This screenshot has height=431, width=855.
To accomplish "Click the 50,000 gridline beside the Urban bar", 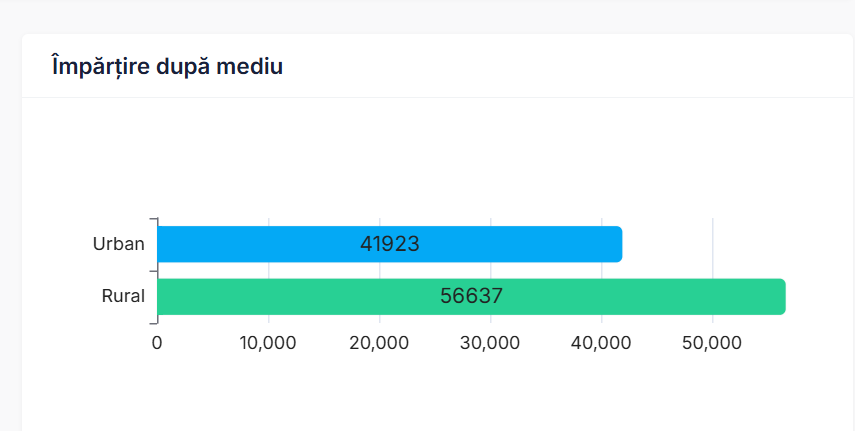I will tap(713, 244).
